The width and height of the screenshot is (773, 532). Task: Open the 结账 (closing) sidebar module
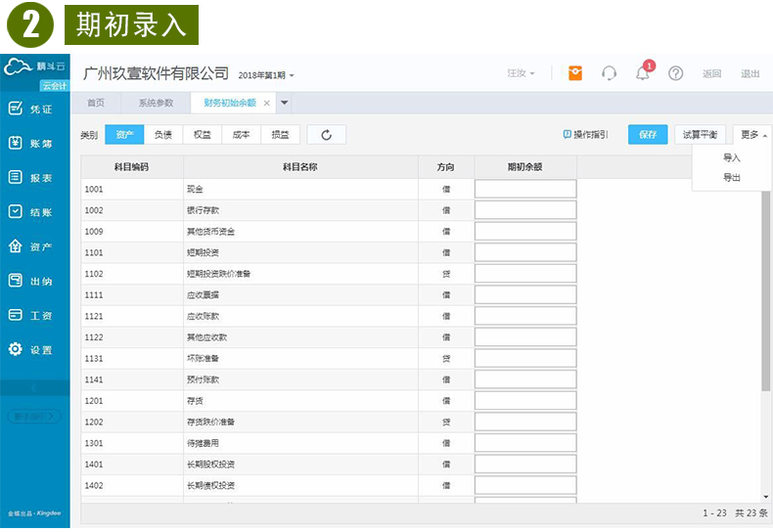[30, 212]
